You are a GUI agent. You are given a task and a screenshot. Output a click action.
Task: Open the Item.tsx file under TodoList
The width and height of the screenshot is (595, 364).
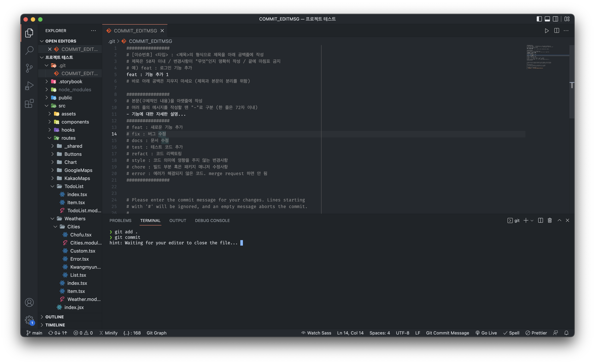(76, 202)
